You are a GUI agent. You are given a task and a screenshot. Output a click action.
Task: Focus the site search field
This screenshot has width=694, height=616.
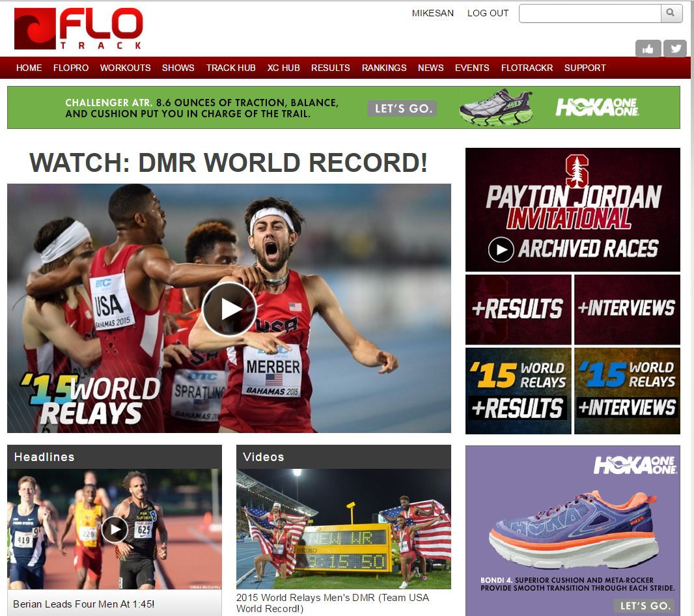click(x=590, y=13)
